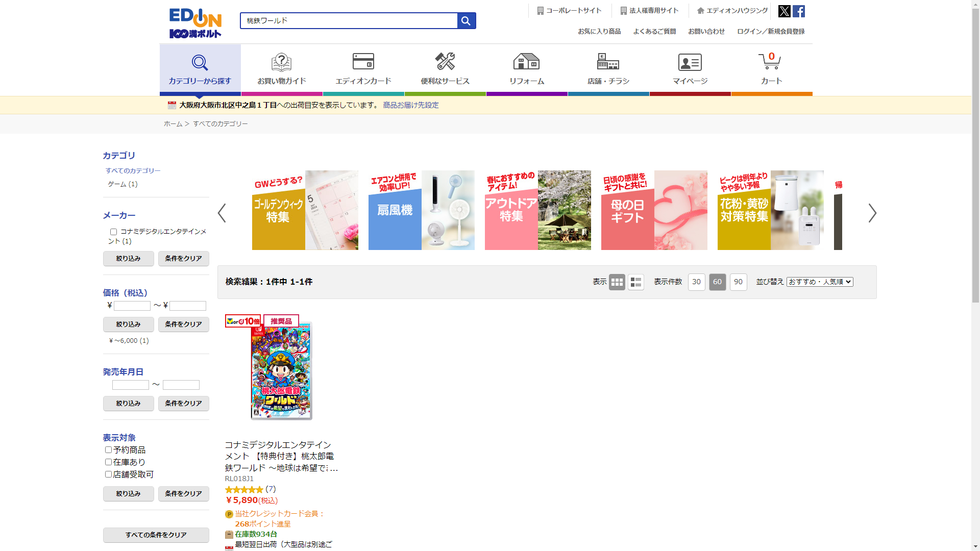Click the 商品お届け先設定 link
The height and width of the screenshot is (551, 980).
pos(410,105)
